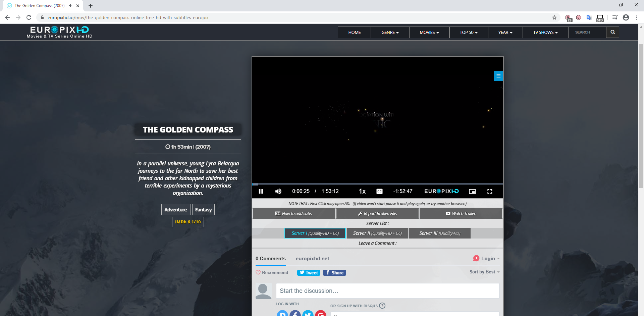Open picture-in-picture mode

[x=472, y=191]
